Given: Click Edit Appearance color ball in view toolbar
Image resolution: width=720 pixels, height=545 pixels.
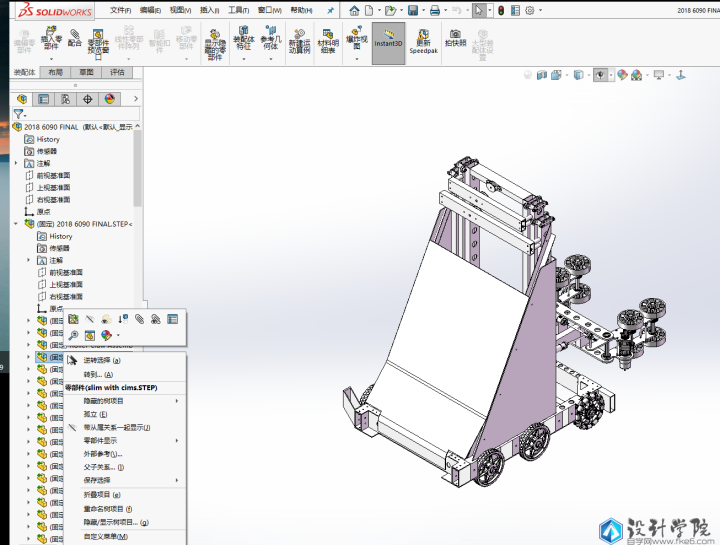Looking at the screenshot, I should click(621, 75).
